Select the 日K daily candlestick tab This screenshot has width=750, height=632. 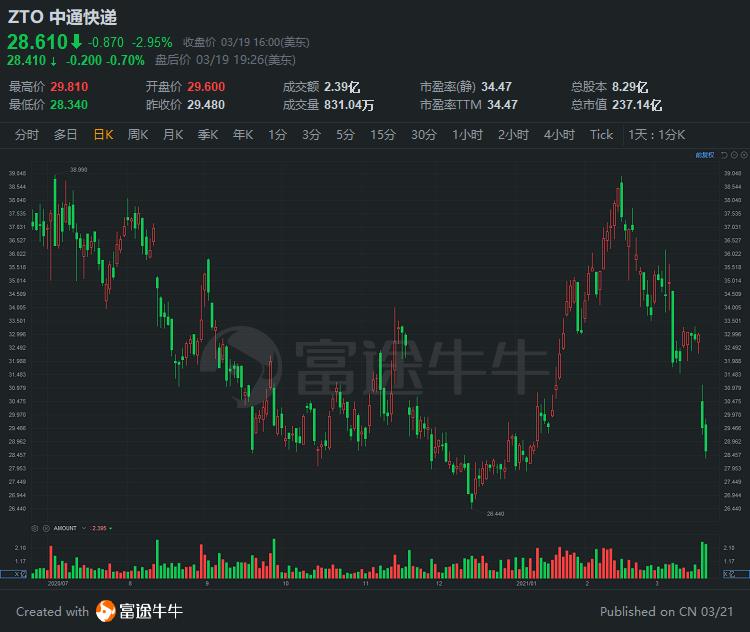103,135
